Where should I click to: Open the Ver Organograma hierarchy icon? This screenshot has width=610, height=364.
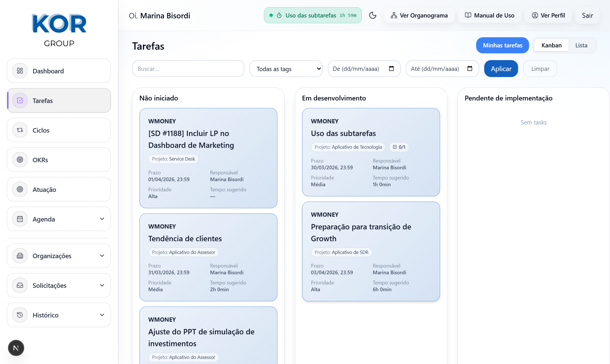393,16
